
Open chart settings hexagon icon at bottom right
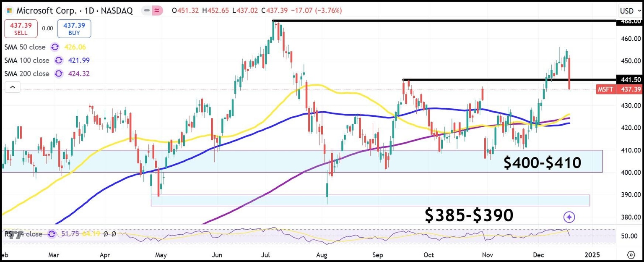(x=631, y=255)
